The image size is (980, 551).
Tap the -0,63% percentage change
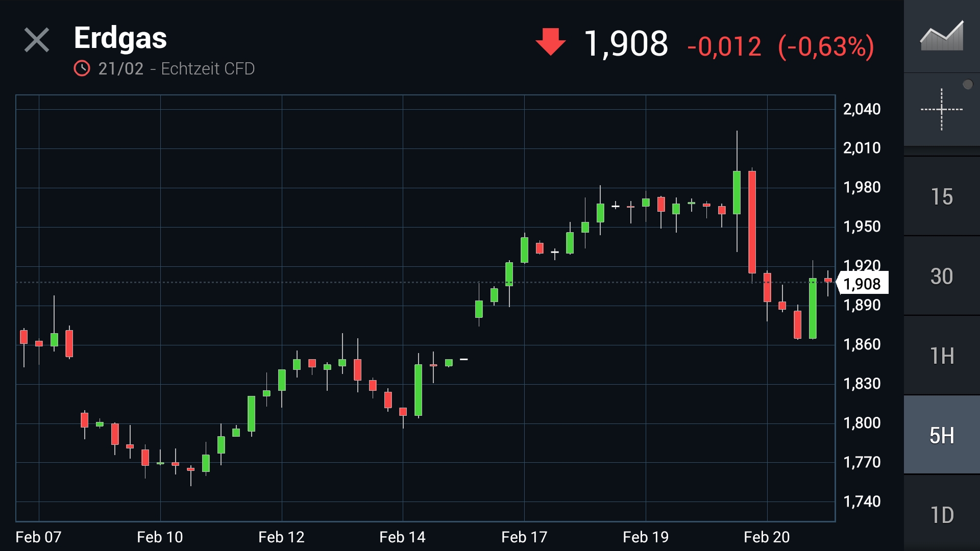point(826,47)
